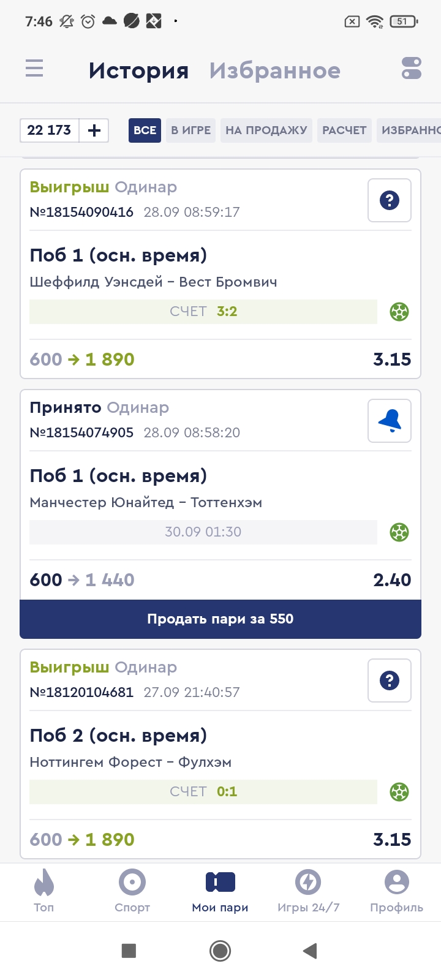Open the hamburger menu

coord(34,69)
